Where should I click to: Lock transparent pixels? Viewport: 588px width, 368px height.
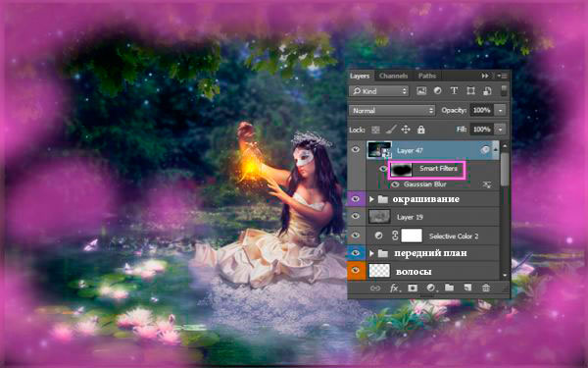click(375, 130)
